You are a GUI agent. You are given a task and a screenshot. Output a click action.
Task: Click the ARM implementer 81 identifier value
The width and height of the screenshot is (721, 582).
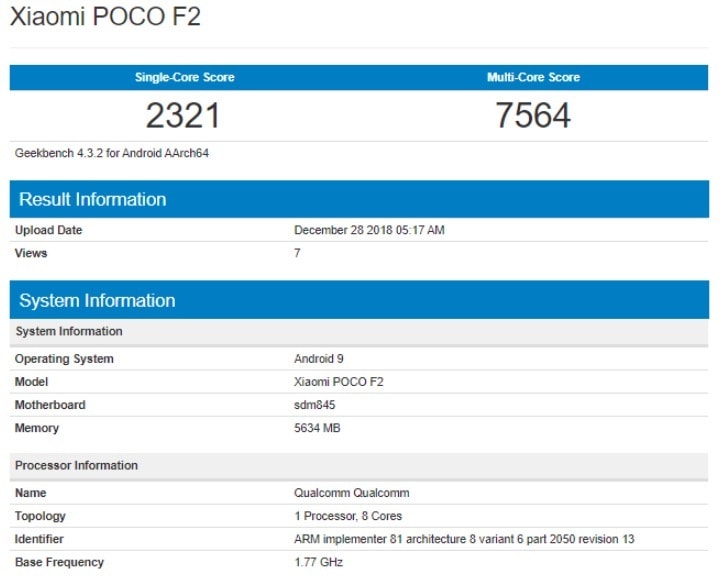click(x=464, y=539)
